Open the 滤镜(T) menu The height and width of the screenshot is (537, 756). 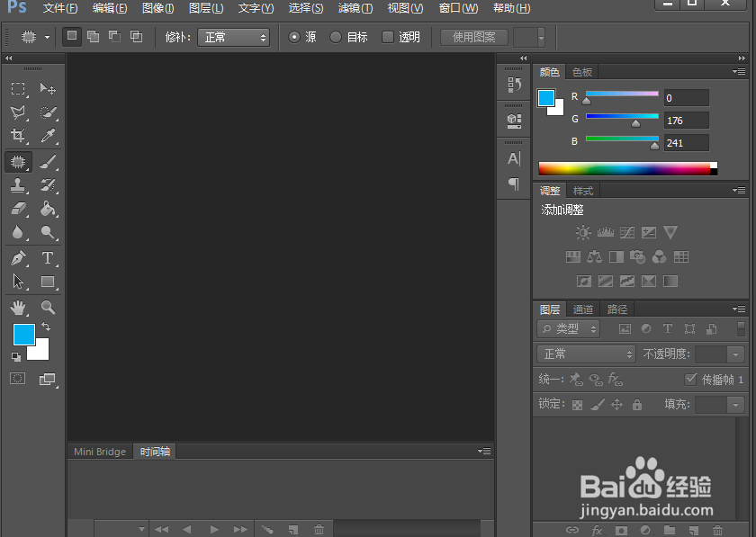coord(355,8)
